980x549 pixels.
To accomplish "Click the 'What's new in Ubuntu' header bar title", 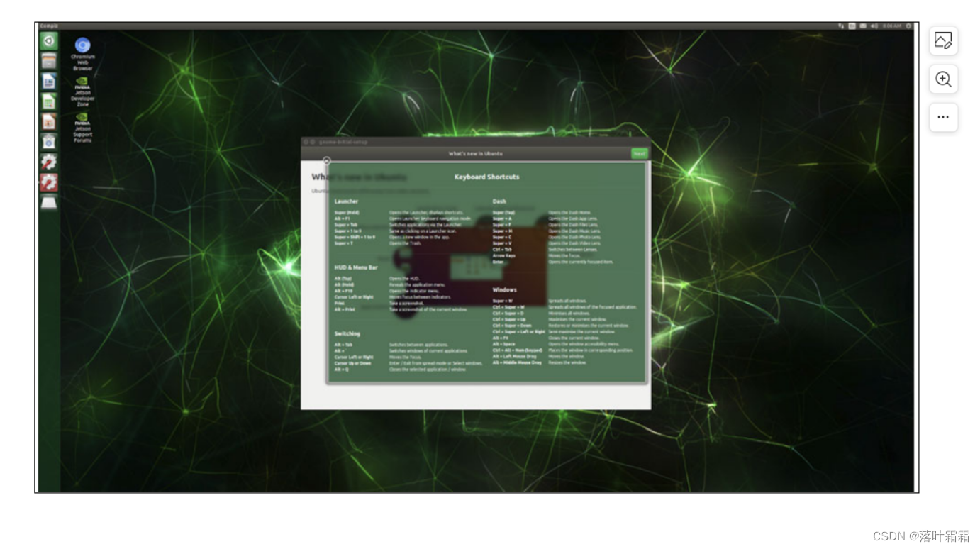I will click(476, 153).
